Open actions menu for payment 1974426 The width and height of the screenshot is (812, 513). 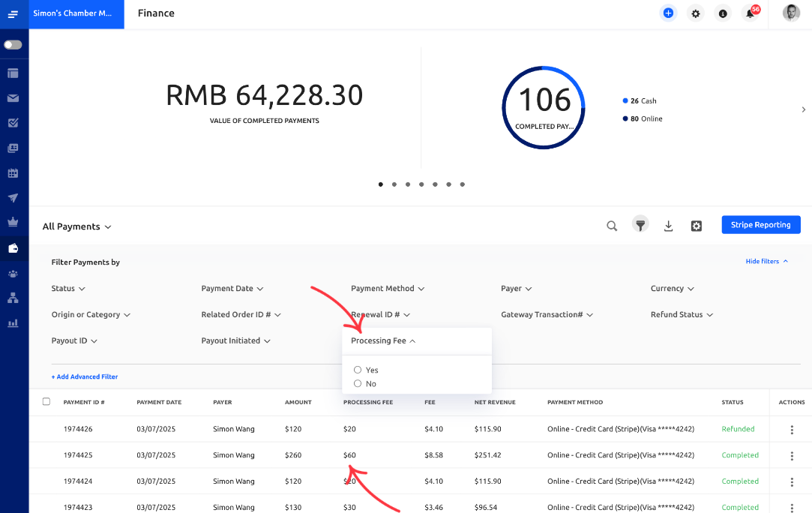pos(792,430)
